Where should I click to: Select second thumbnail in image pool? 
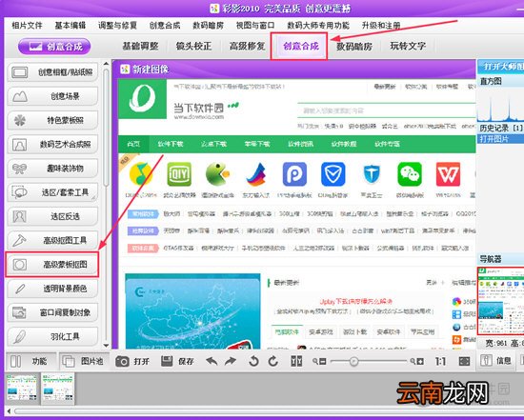[x=57, y=388]
